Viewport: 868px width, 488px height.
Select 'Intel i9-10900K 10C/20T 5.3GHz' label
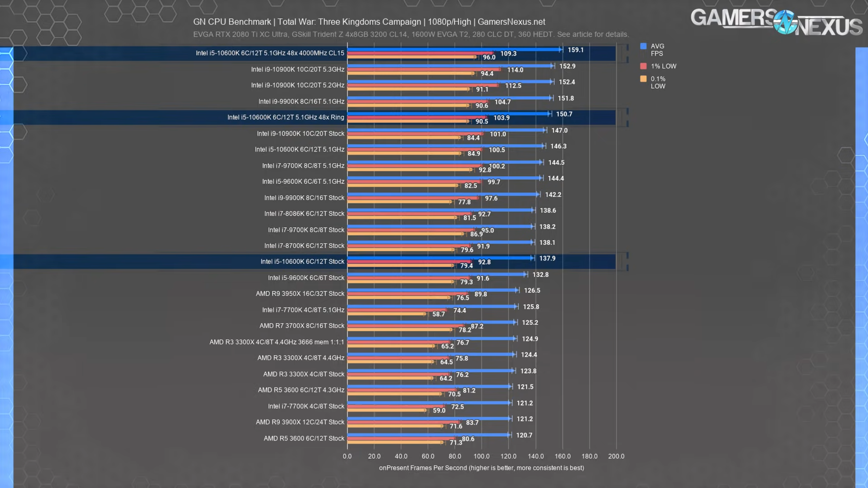click(x=298, y=69)
